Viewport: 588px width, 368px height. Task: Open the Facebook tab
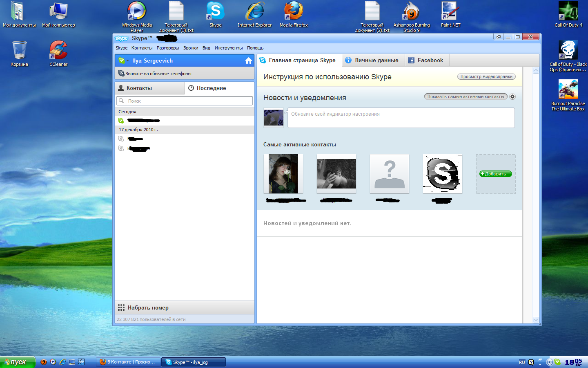tap(427, 60)
